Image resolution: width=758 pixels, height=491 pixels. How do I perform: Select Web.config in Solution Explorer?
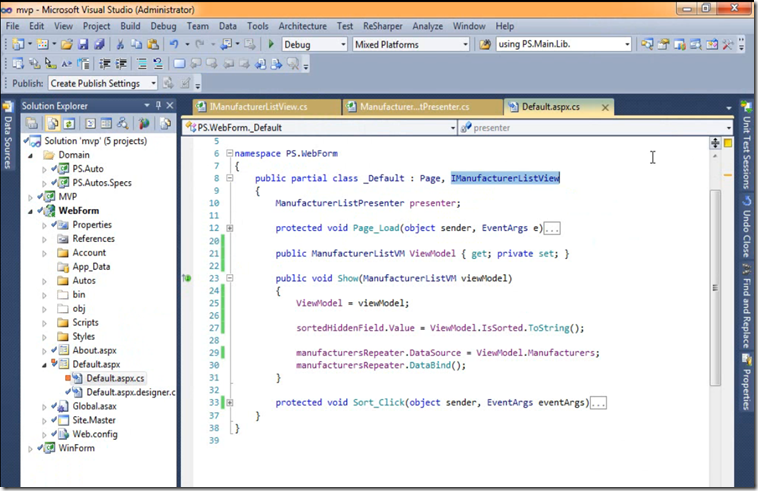click(95, 434)
